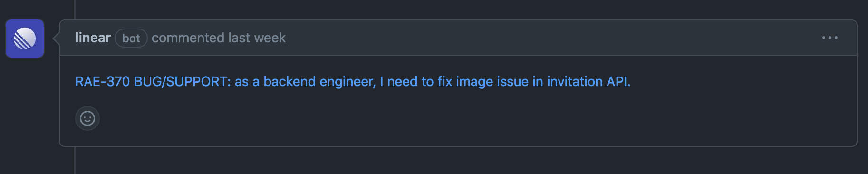
Task: Select the white striped Linear logo
Action: click(25, 39)
